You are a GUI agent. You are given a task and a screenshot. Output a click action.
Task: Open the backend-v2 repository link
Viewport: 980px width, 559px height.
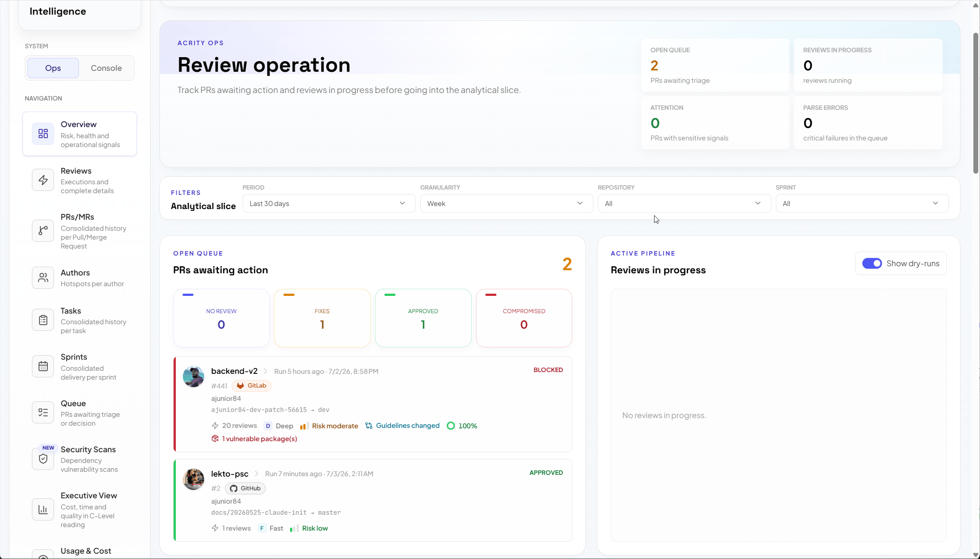234,371
